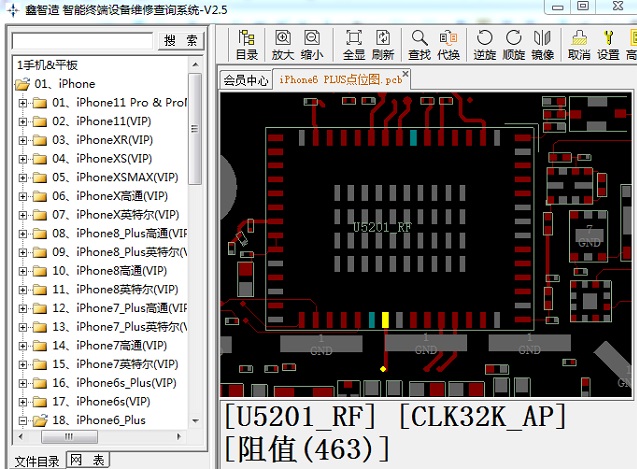Expand the 02、iPhone11(VIP) folder
Viewport: 637px width, 469px height.
[x=23, y=122]
